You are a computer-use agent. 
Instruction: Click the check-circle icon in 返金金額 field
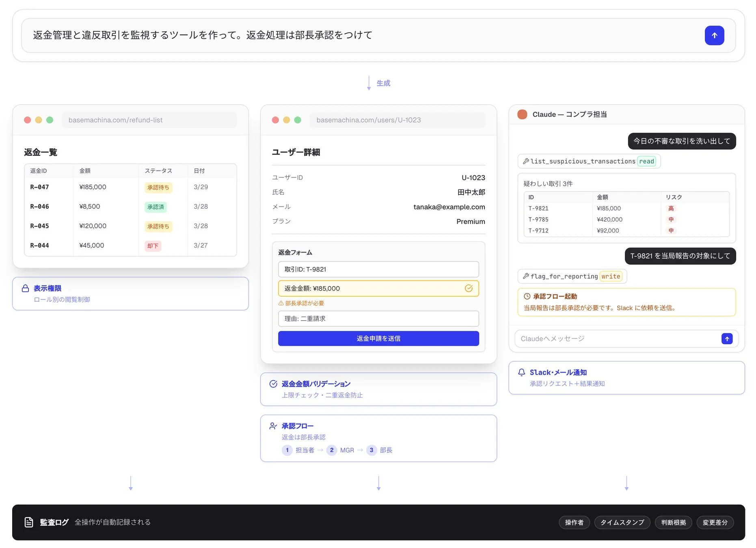(x=469, y=288)
